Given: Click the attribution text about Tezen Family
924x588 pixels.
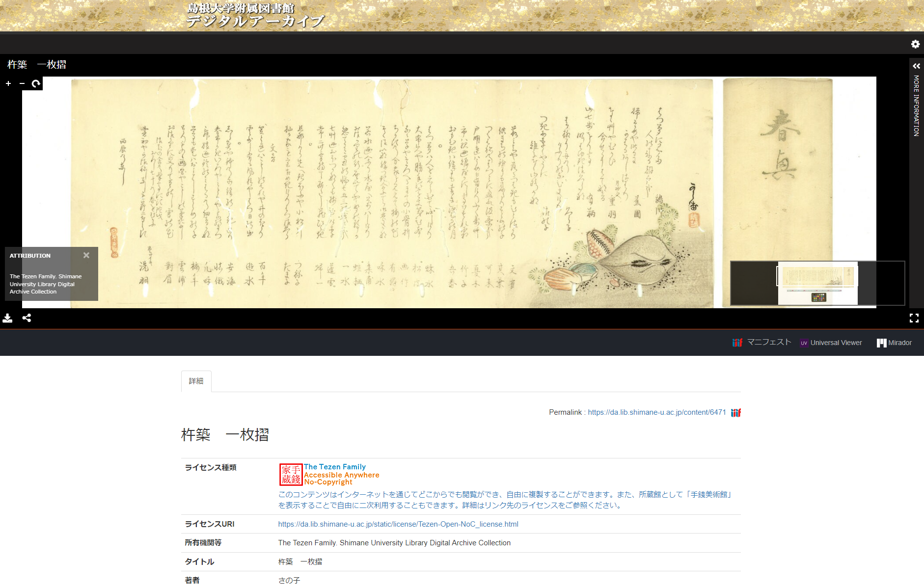Looking at the screenshot, I should tap(46, 284).
